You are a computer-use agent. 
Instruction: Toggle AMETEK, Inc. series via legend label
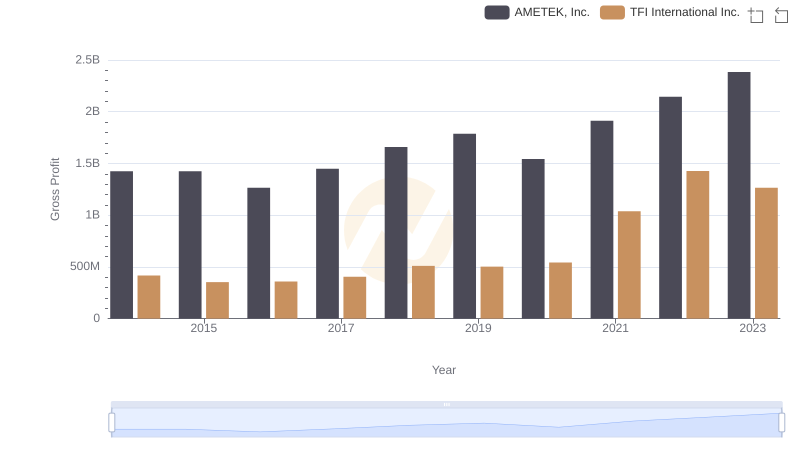(551, 12)
